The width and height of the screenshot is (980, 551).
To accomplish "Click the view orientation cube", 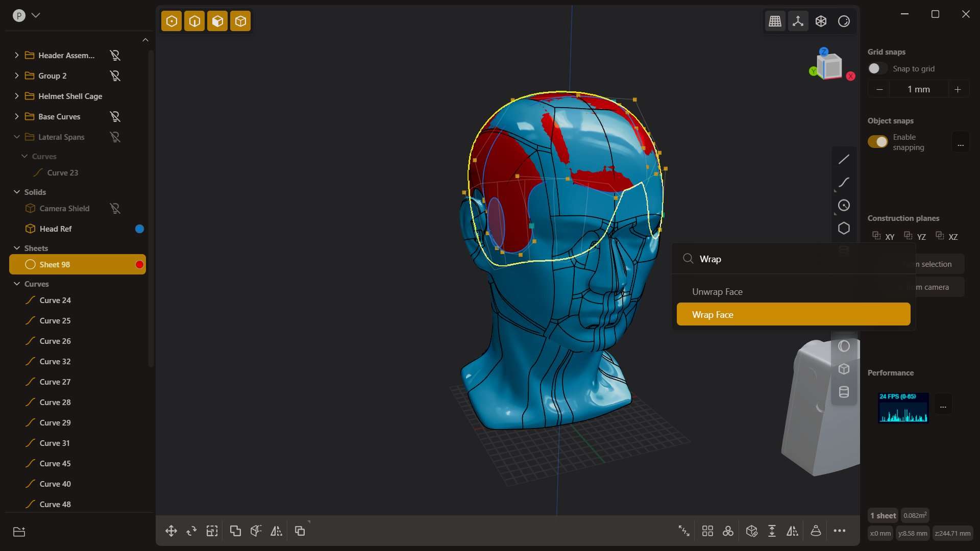I will point(830,66).
